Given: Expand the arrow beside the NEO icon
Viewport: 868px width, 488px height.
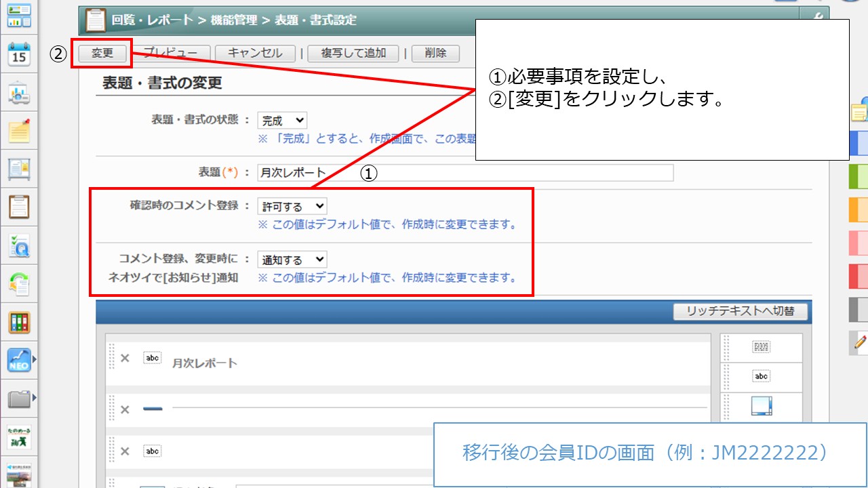Looking at the screenshot, I should 35,360.
